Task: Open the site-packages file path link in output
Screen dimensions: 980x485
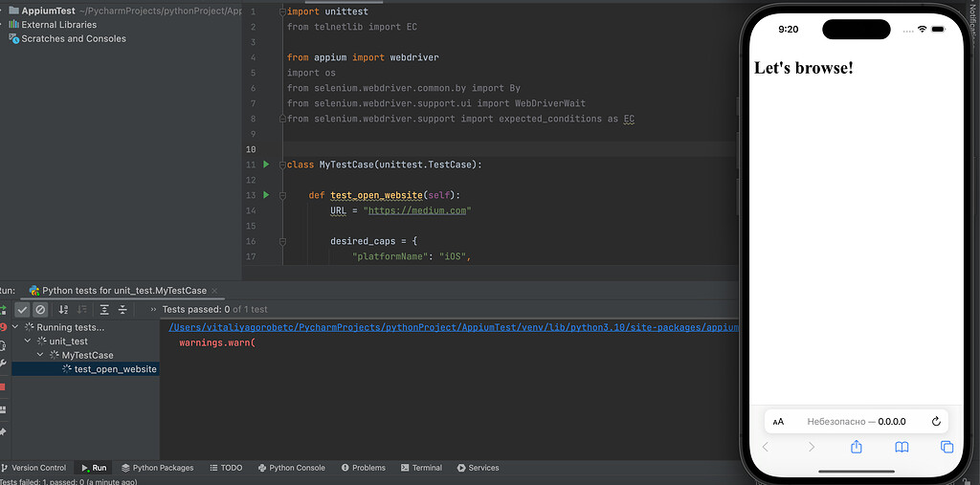Action: [x=454, y=327]
